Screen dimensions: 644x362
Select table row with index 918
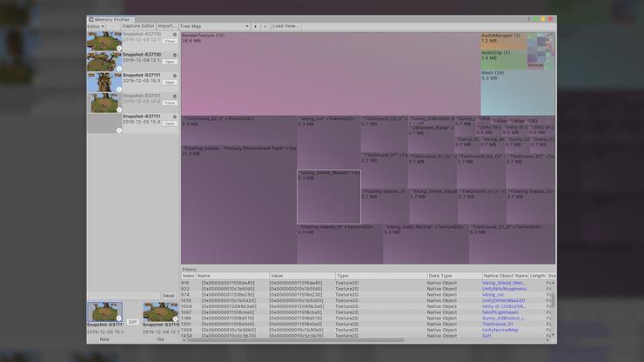click(366, 283)
